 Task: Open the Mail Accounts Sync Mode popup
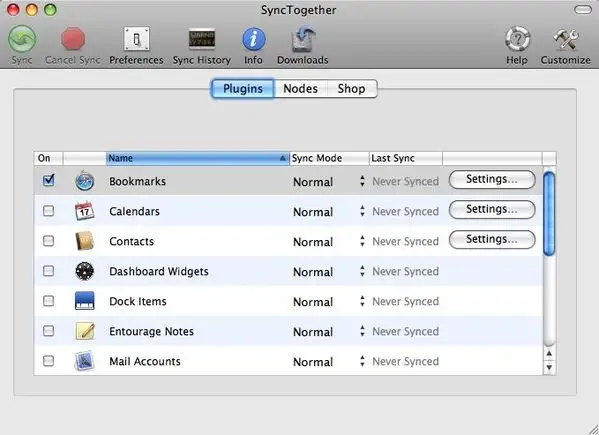pyautogui.click(x=329, y=362)
